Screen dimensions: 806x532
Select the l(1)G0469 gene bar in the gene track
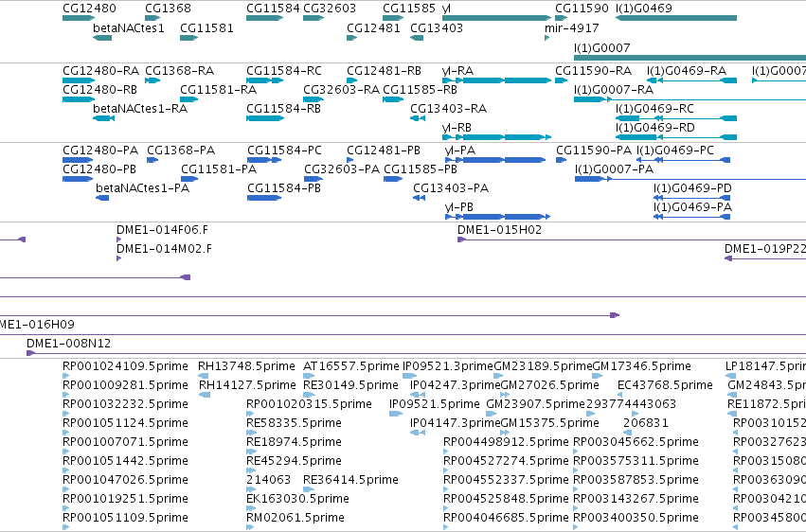tap(676, 18)
